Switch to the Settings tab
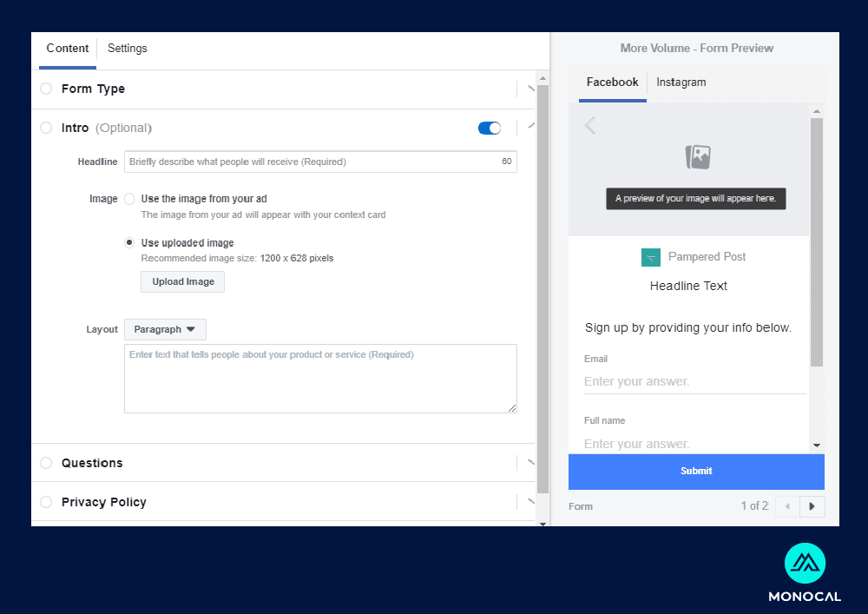 pyautogui.click(x=128, y=50)
